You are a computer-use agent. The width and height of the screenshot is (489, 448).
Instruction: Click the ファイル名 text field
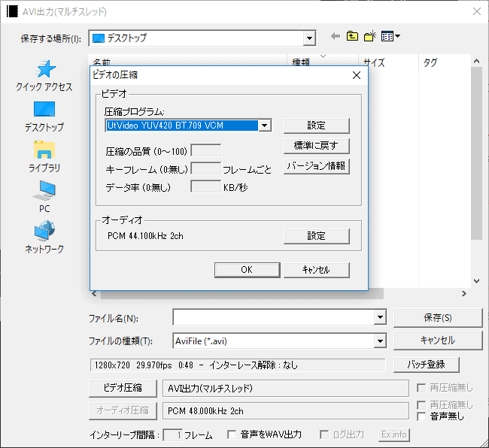273,318
